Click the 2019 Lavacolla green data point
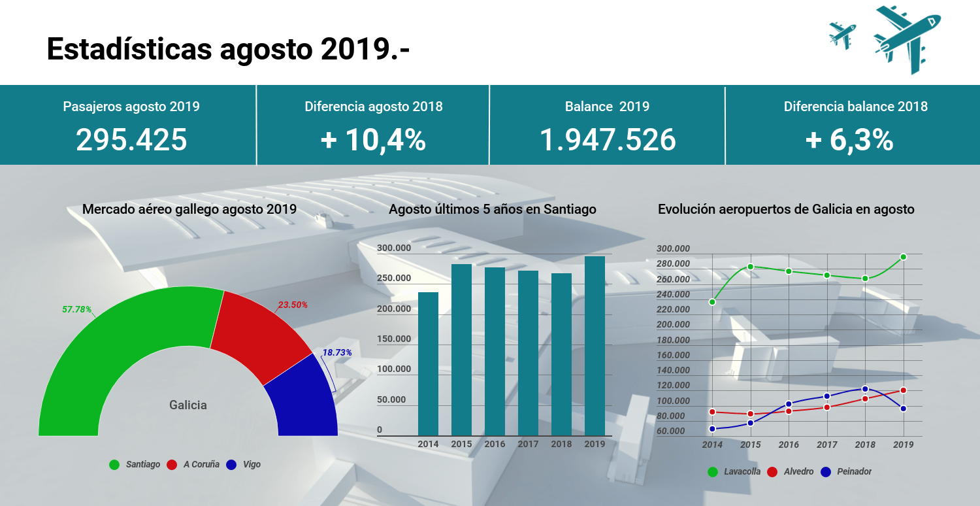The width and height of the screenshot is (980, 506). click(903, 257)
